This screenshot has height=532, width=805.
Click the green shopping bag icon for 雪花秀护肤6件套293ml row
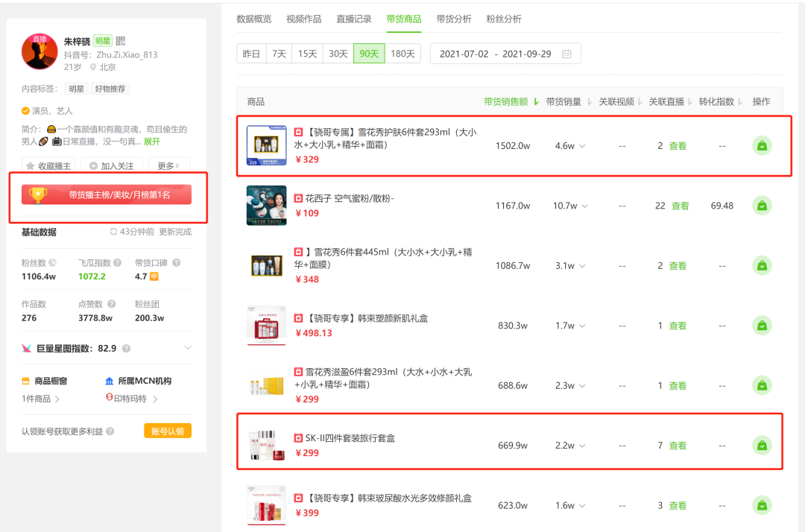coord(762,146)
